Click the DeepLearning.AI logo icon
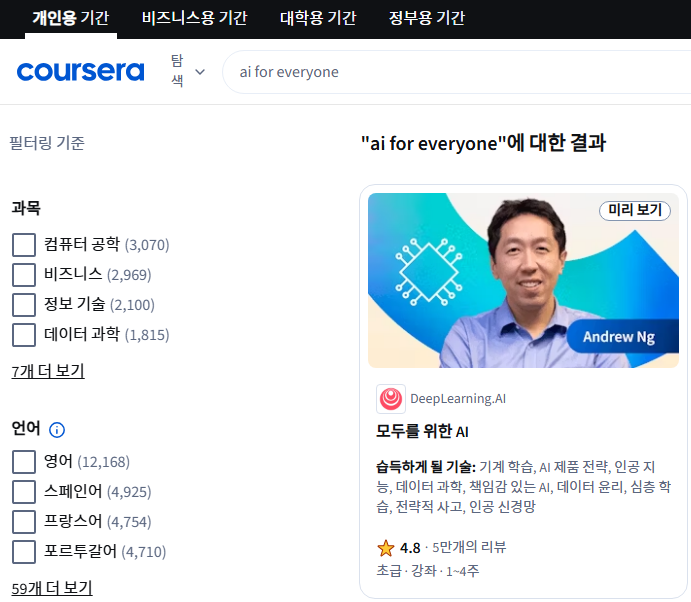 pyautogui.click(x=390, y=399)
